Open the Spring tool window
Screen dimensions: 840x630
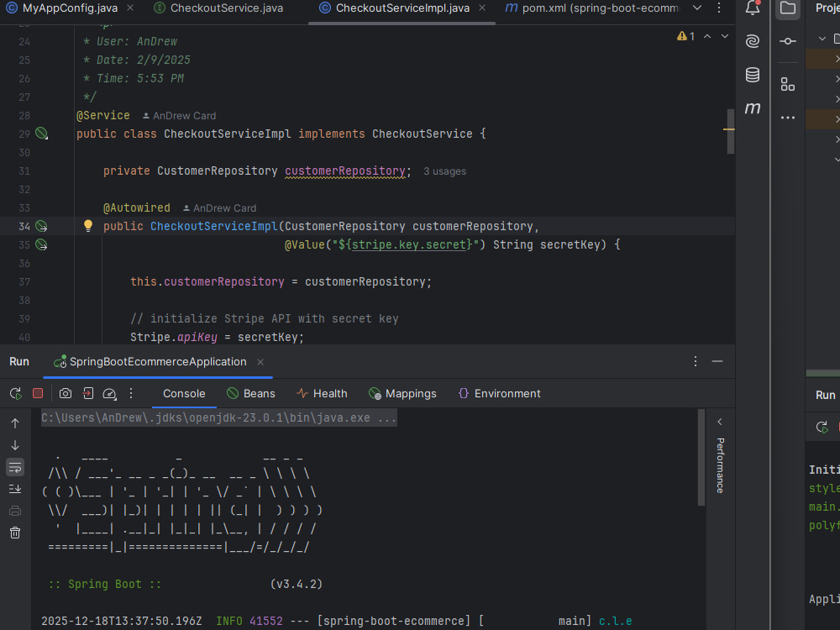click(752, 40)
